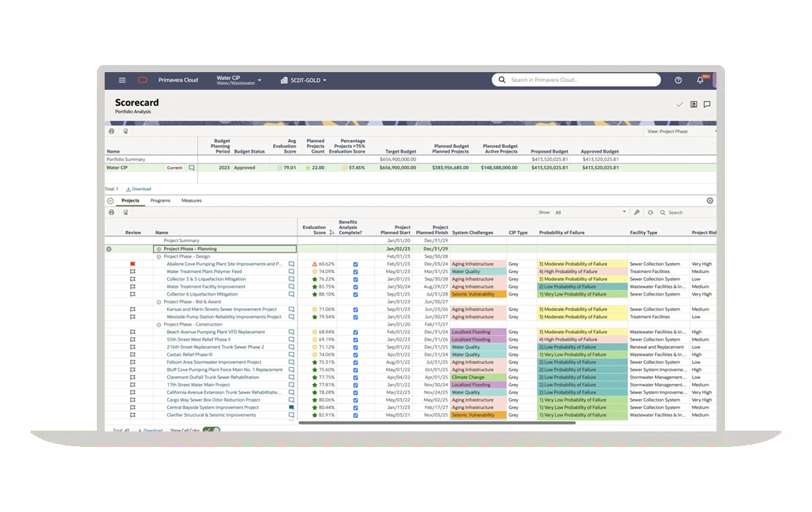Open the comment icon for Central Bayside System Improvement Project

(291, 408)
